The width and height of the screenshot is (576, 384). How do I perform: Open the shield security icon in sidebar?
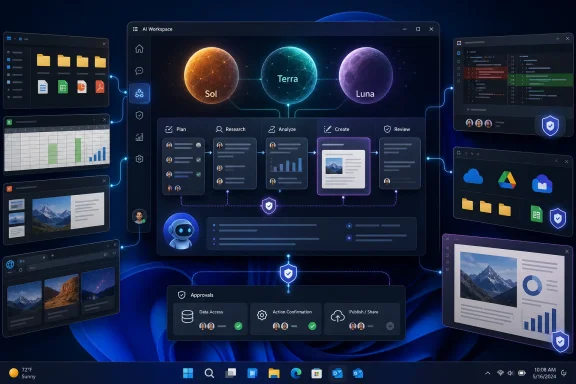tap(139, 115)
